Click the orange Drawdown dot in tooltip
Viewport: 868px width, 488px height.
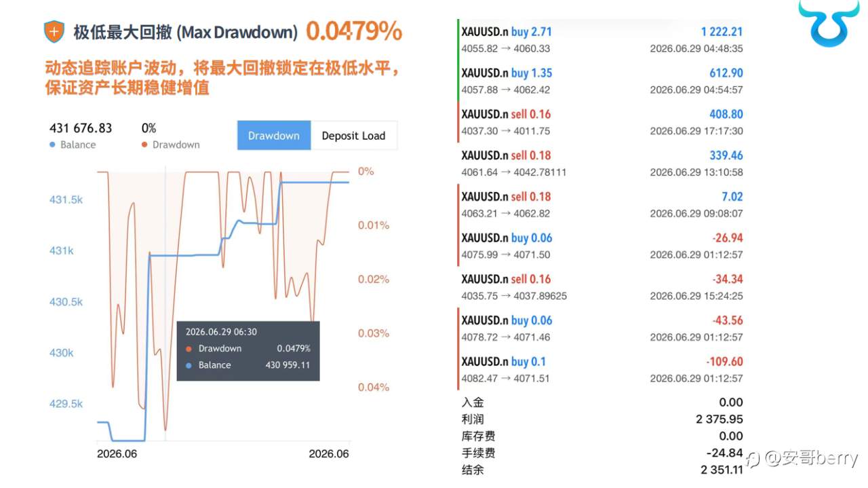[188, 349]
